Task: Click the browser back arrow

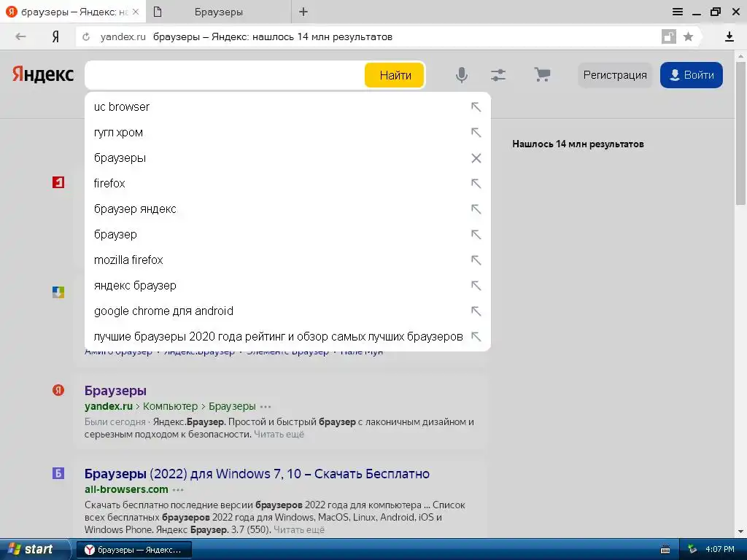Action: 20,36
